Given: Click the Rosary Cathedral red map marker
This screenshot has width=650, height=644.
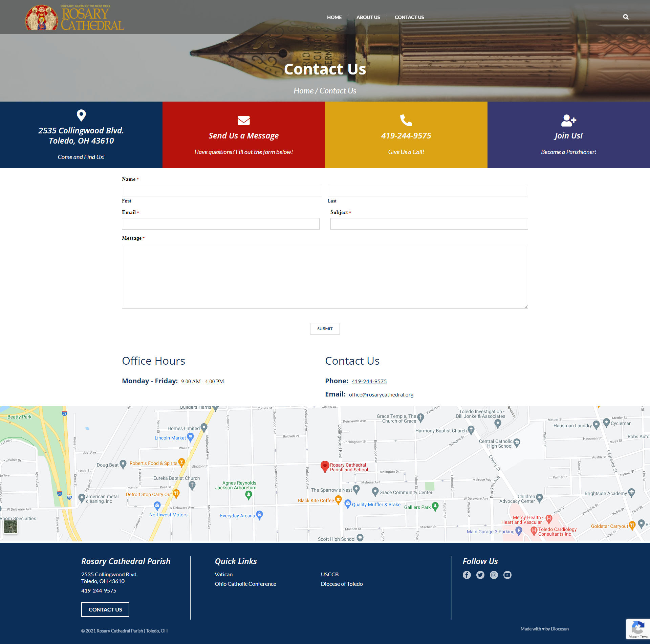Looking at the screenshot, I should click(325, 466).
